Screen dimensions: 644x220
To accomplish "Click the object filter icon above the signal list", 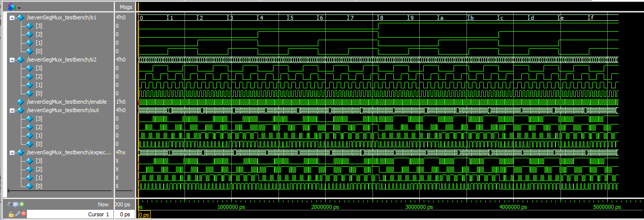I will click(x=11, y=7).
